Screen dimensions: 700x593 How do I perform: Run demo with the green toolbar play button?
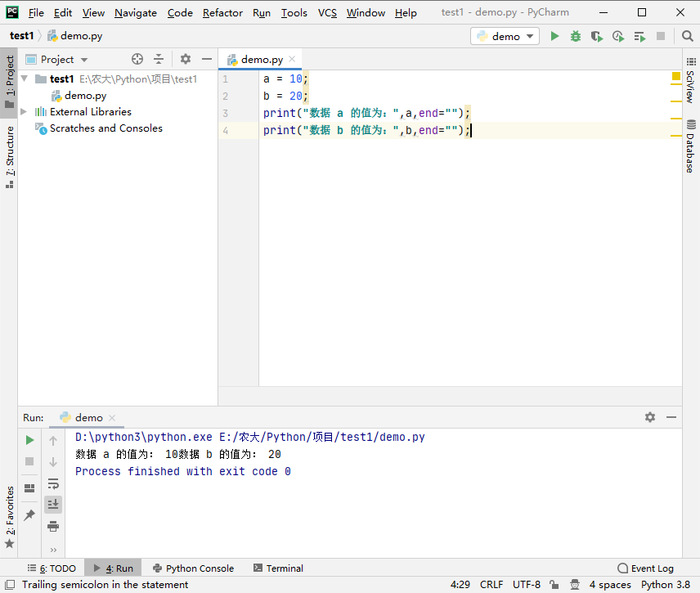coord(555,36)
